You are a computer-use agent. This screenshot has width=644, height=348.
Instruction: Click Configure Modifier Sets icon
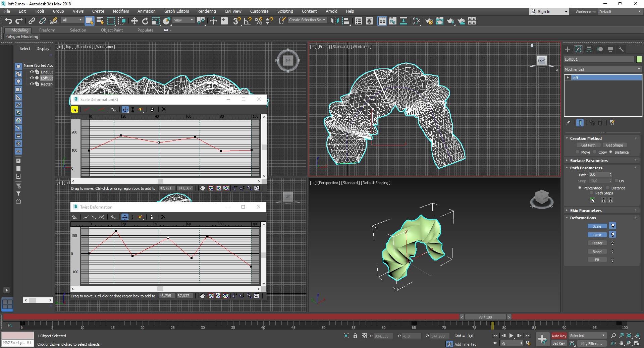point(612,123)
